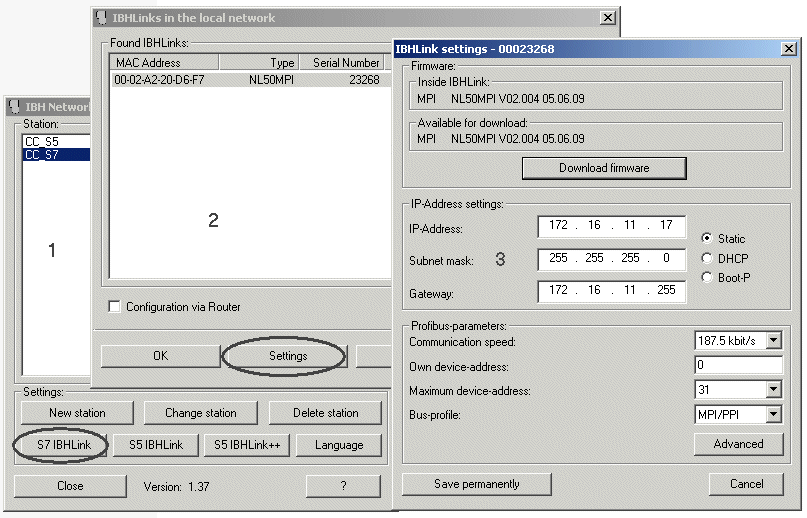The height and width of the screenshot is (518, 807).
Task: Click the MAC Address column header
Action: pyautogui.click(x=164, y=63)
